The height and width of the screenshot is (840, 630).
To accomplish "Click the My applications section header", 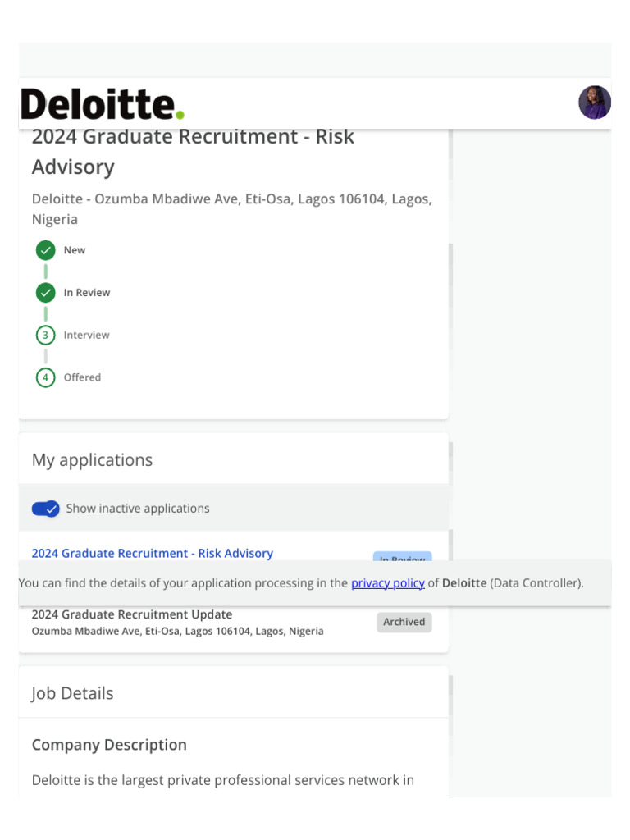I will click(93, 460).
